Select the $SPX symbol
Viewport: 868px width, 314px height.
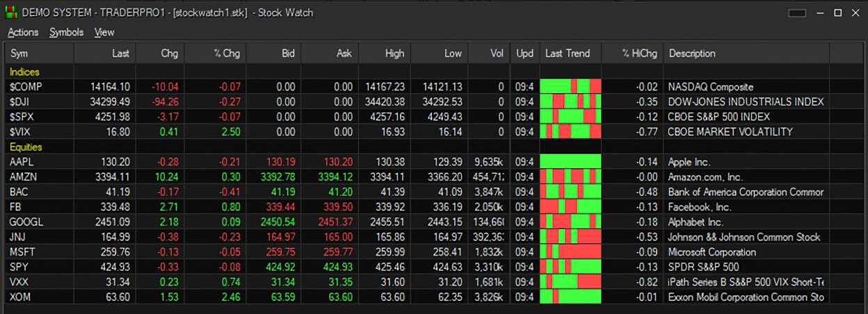tap(21, 117)
